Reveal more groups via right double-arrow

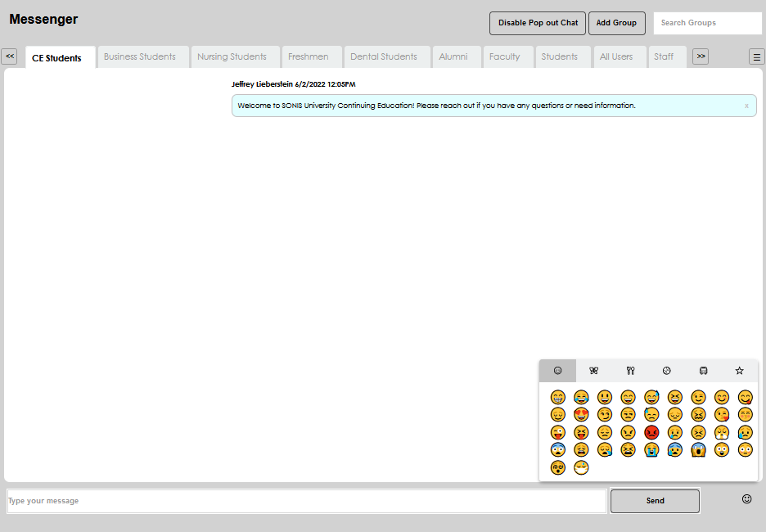click(700, 56)
